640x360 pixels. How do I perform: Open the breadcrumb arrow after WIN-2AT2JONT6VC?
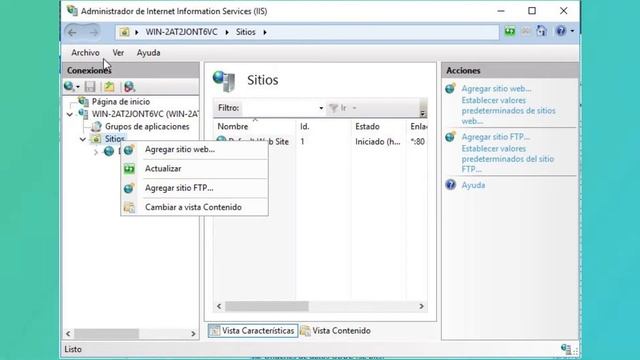click(x=227, y=32)
